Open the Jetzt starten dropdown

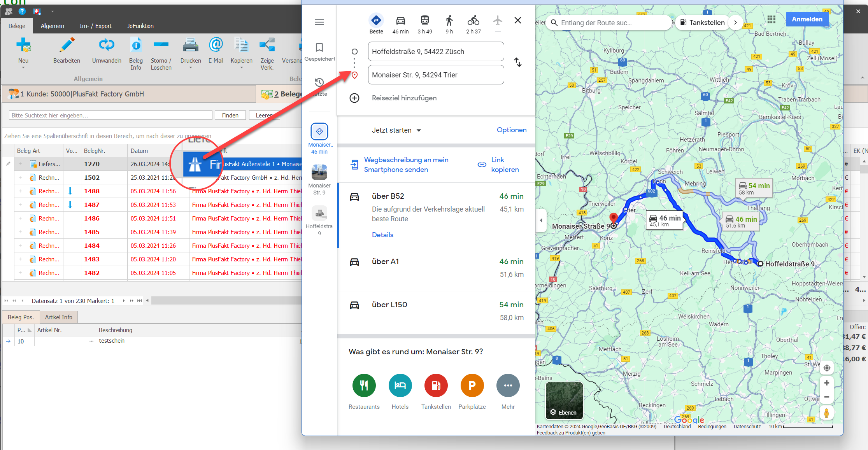point(396,130)
